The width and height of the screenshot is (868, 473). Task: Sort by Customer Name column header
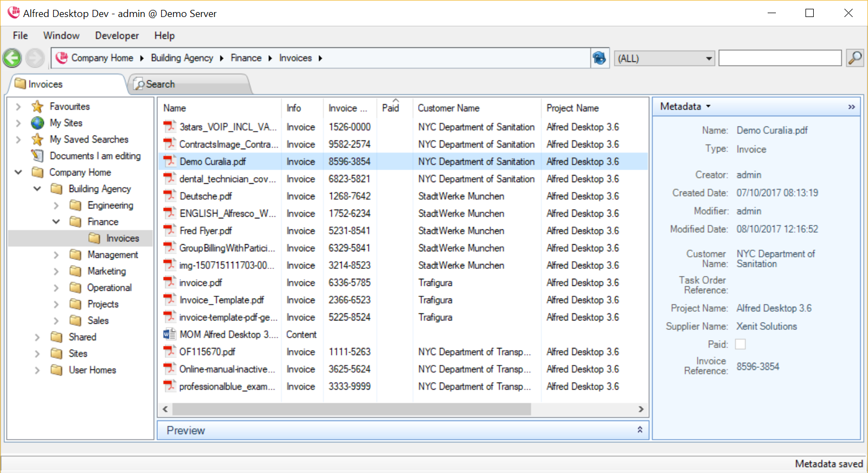click(449, 108)
